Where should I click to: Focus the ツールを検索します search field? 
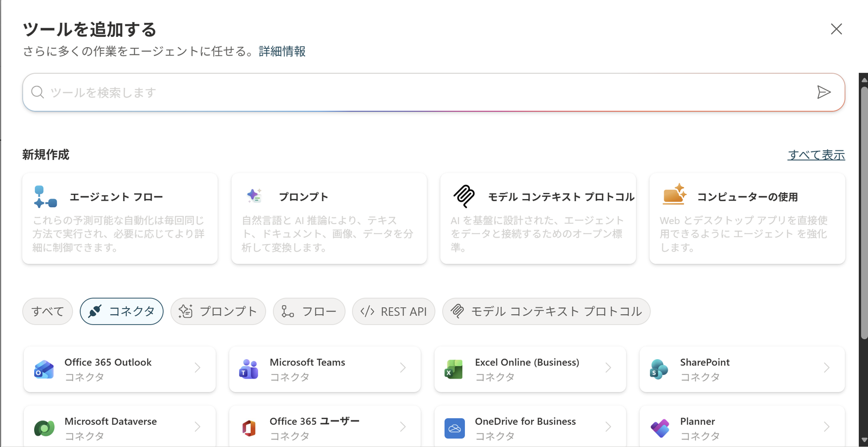pyautogui.click(x=433, y=92)
